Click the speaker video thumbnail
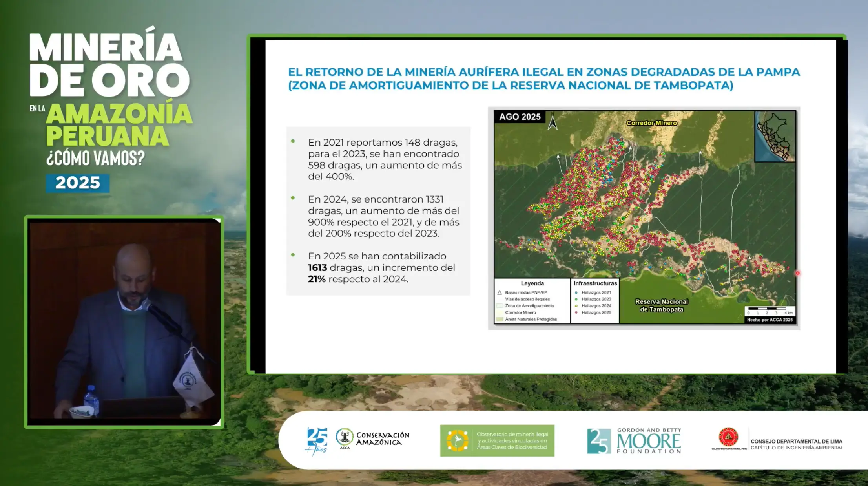 [124, 322]
